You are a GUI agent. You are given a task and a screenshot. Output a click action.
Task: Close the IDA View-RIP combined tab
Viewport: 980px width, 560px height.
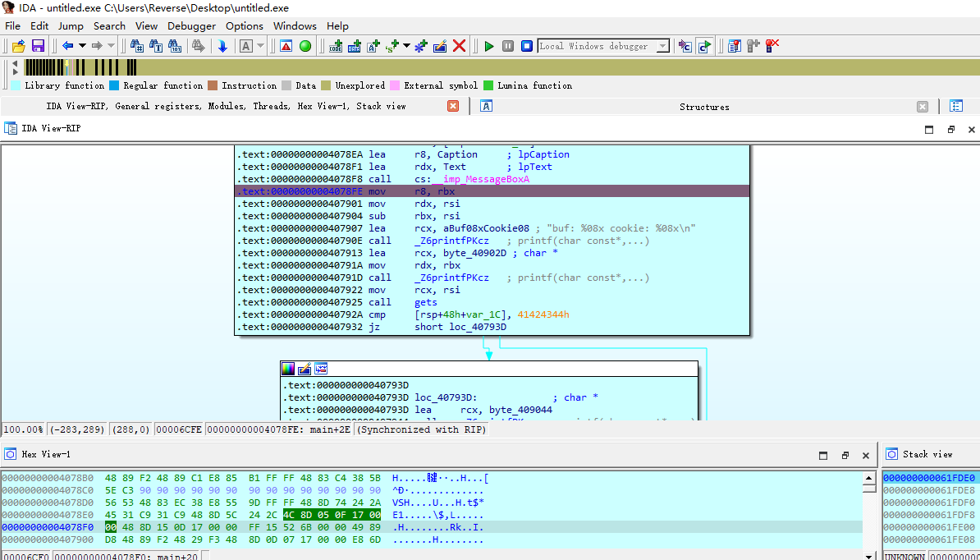(453, 106)
